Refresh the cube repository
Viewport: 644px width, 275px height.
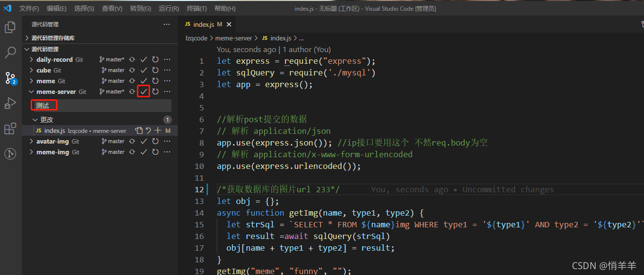point(155,70)
